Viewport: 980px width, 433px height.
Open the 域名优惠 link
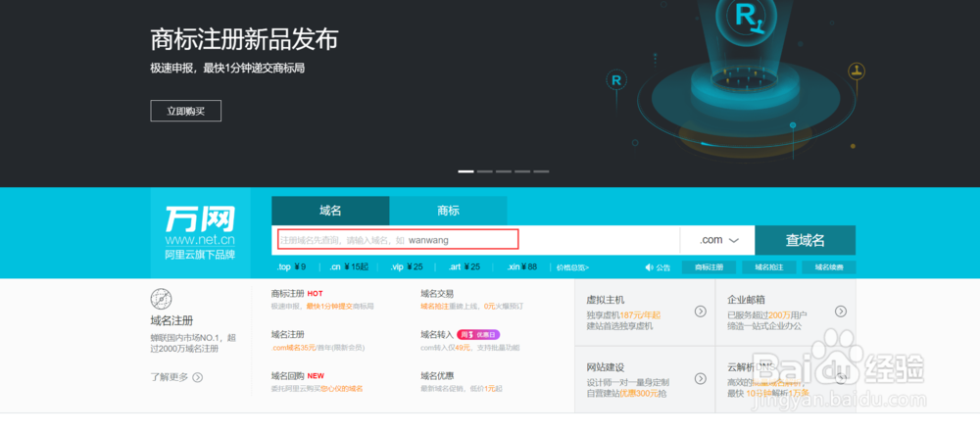(437, 375)
